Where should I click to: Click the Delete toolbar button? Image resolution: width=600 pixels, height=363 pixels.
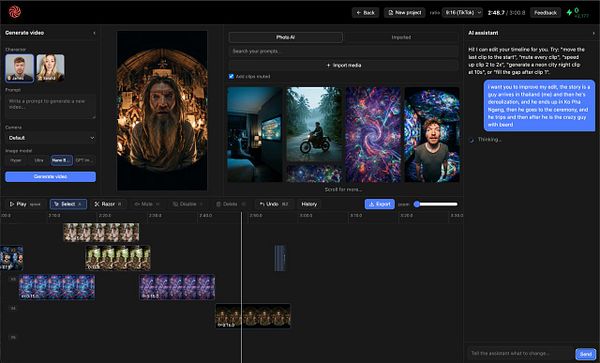click(x=231, y=204)
